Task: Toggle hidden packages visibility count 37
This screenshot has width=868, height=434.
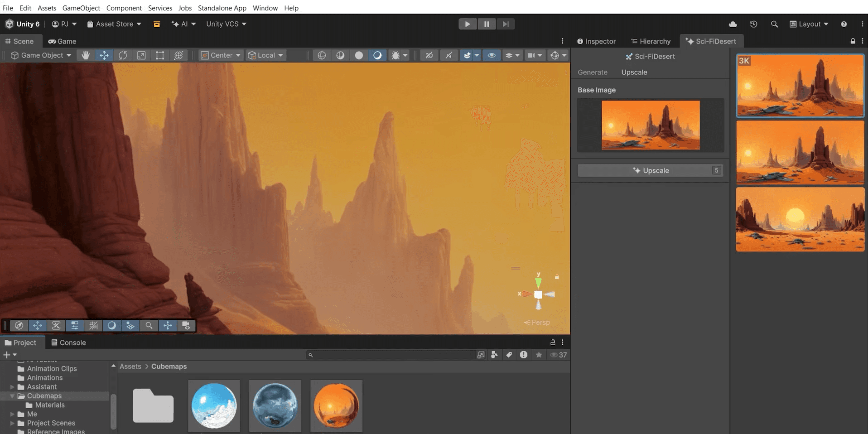Action: (559, 355)
